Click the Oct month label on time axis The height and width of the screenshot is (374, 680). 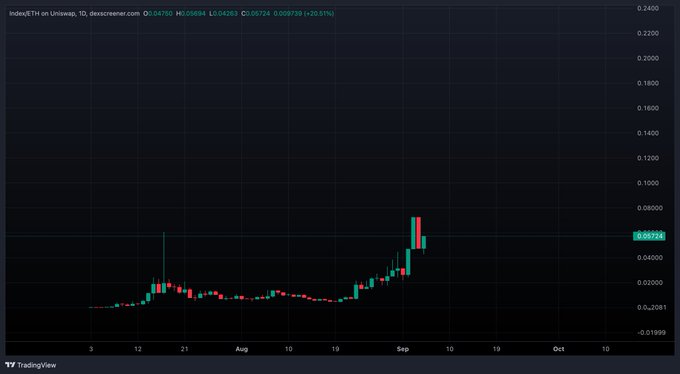(559, 349)
